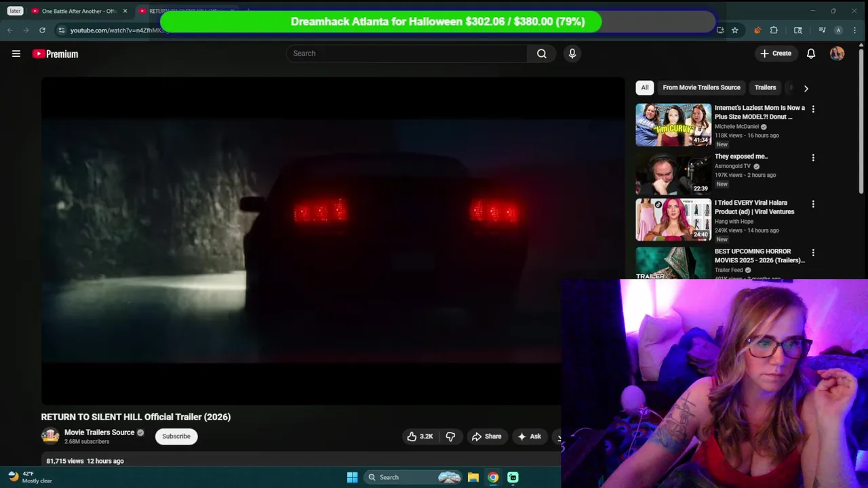Click the YouTube search magnifier button
This screenshot has height=488, width=868.
coord(541,54)
